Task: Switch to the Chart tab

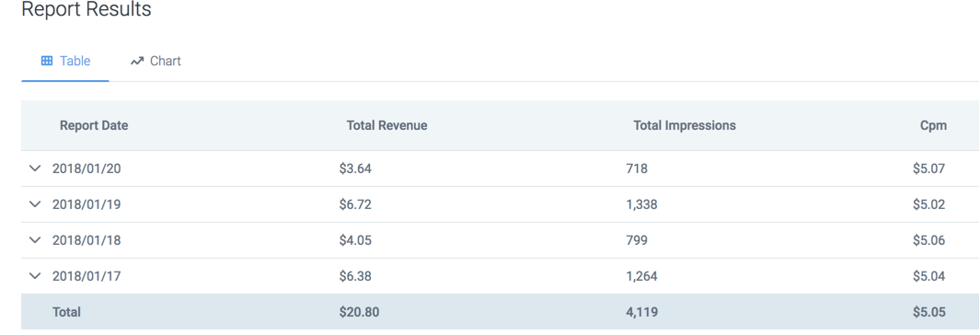Action: pos(156,62)
